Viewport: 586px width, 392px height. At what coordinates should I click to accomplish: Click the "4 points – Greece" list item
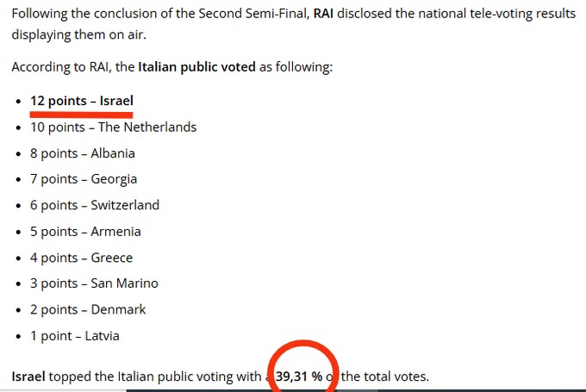(82, 258)
